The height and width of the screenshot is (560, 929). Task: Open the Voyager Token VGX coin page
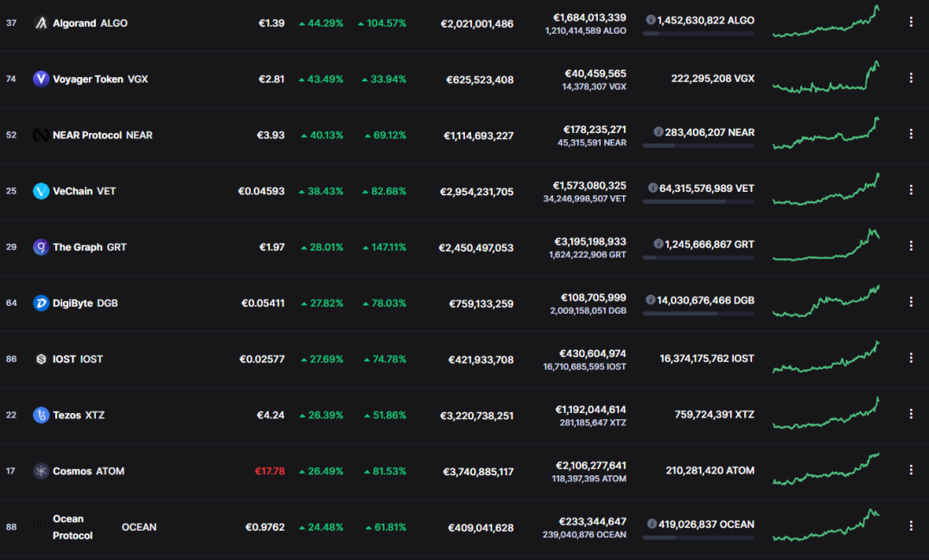(x=100, y=79)
